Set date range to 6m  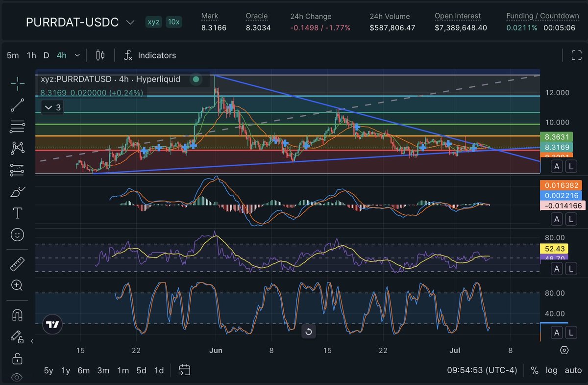click(83, 370)
